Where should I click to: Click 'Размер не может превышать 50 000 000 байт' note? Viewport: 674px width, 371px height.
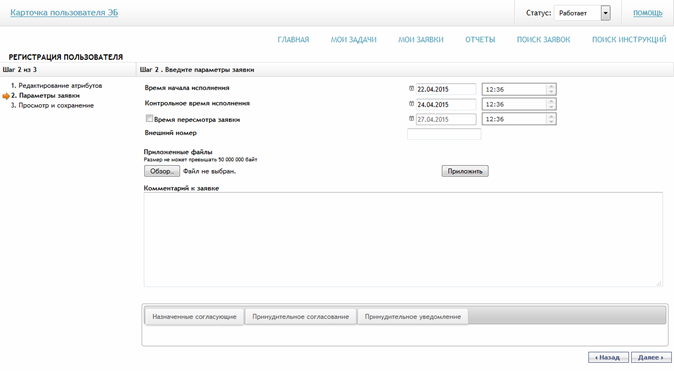(200, 159)
